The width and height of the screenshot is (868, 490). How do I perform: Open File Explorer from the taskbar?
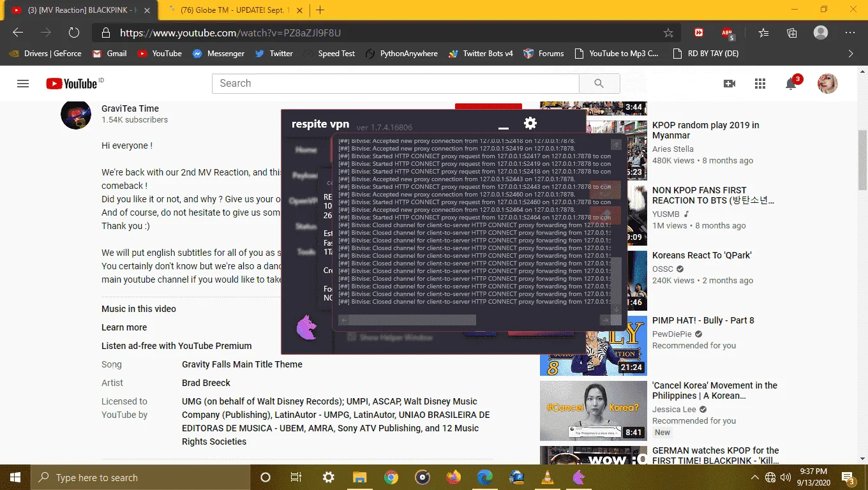coord(360,477)
